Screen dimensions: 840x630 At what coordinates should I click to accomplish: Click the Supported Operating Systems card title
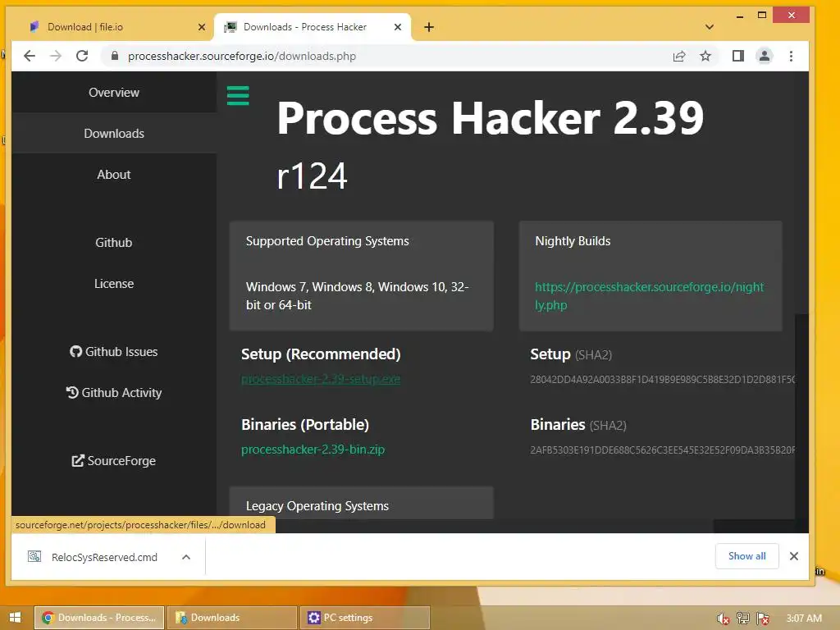pos(327,241)
